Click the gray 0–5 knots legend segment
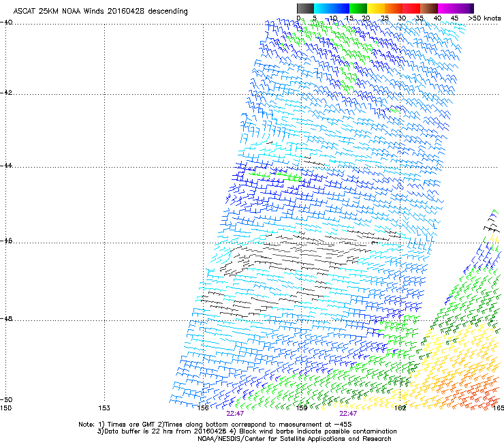This screenshot has width=504, height=443. [305, 8]
